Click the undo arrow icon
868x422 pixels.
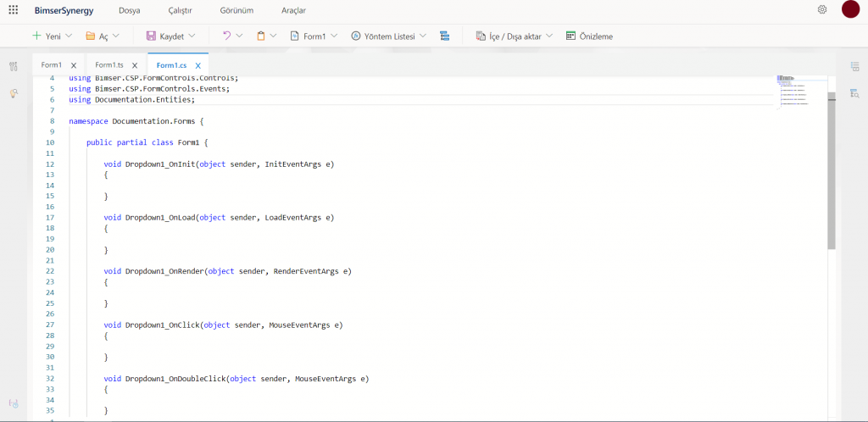[x=226, y=36]
